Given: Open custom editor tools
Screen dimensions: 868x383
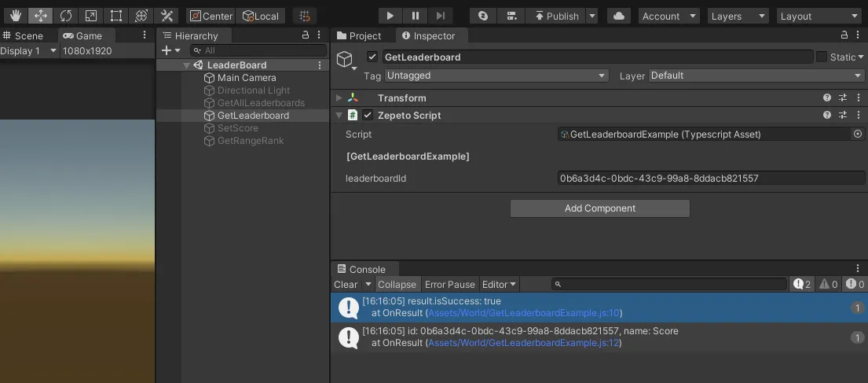Looking at the screenshot, I should 166,16.
